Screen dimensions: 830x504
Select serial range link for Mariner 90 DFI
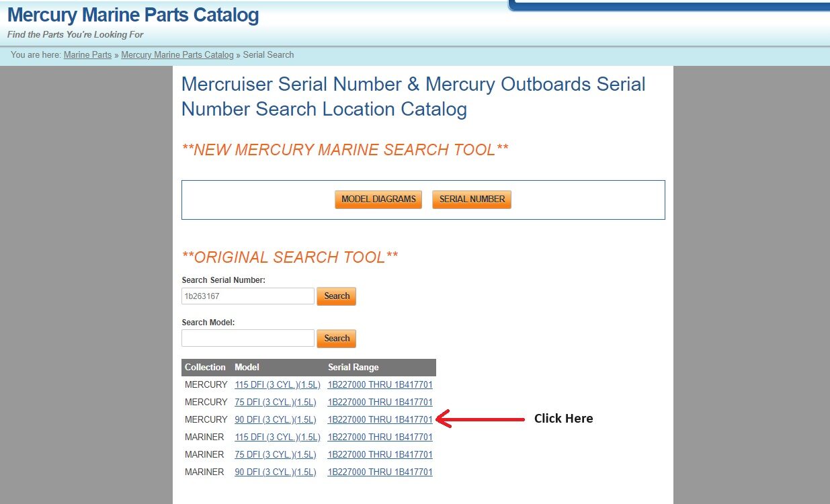(x=380, y=472)
